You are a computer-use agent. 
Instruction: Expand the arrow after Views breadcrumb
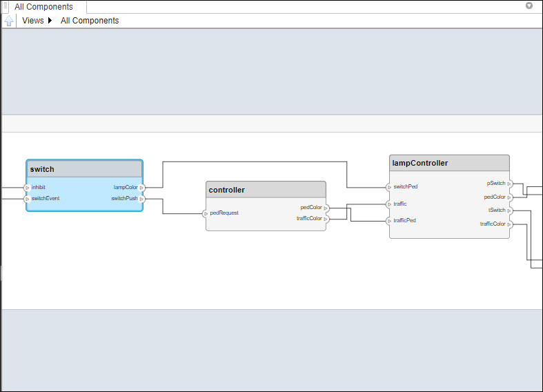pyautogui.click(x=50, y=21)
